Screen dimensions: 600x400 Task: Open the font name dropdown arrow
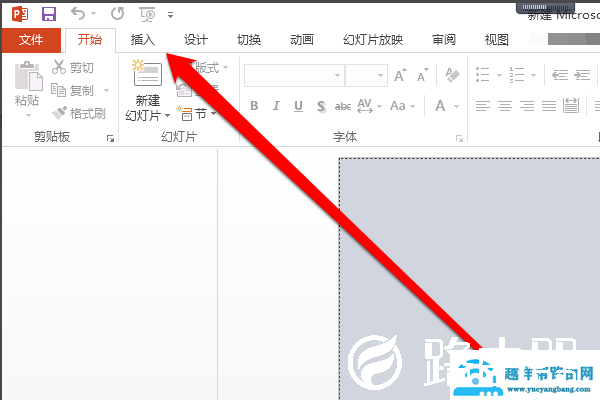(337, 75)
